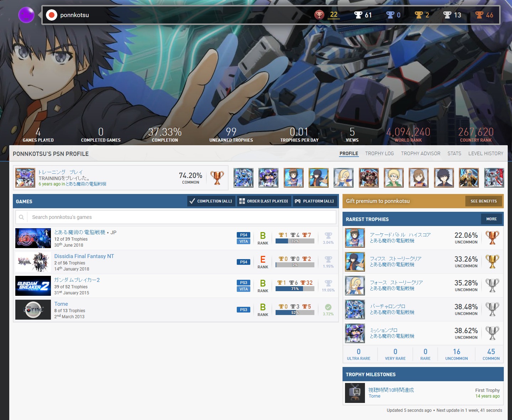Click the VITA badge on Gundam Breaker 2 row
This screenshot has height=420, width=512.
(244, 289)
